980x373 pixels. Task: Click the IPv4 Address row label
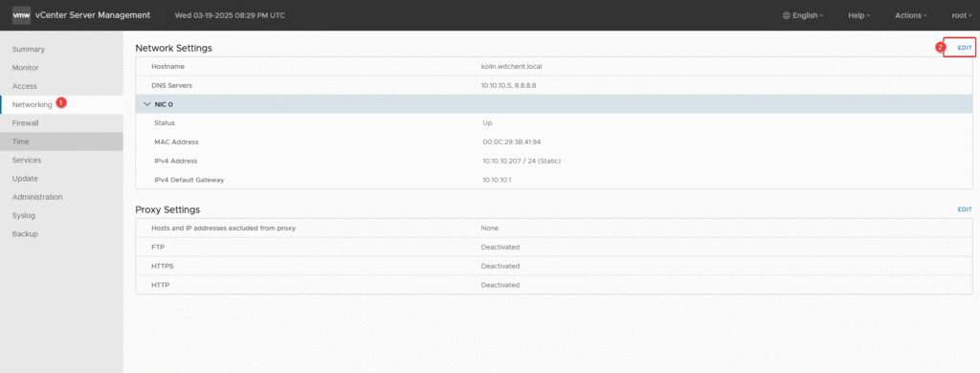coord(176,161)
